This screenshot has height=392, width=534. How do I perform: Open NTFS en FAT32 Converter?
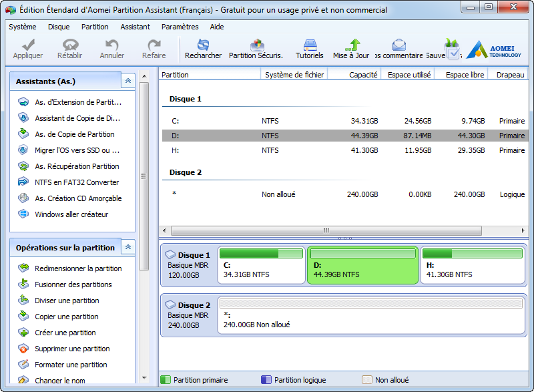tap(69, 182)
